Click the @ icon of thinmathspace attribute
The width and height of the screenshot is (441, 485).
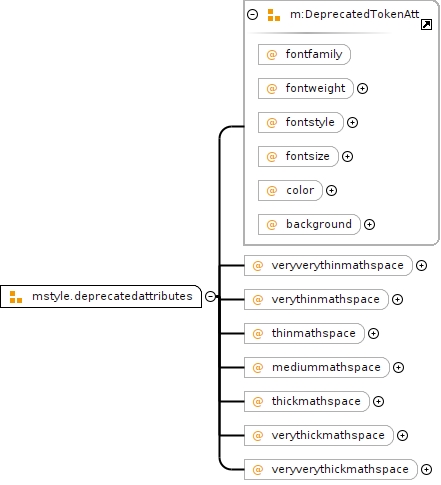pos(258,333)
